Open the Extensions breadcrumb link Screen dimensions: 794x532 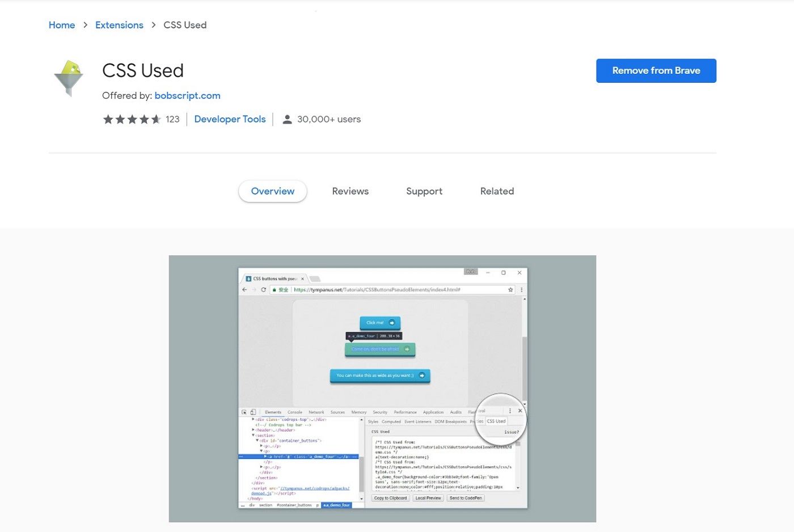(x=119, y=25)
